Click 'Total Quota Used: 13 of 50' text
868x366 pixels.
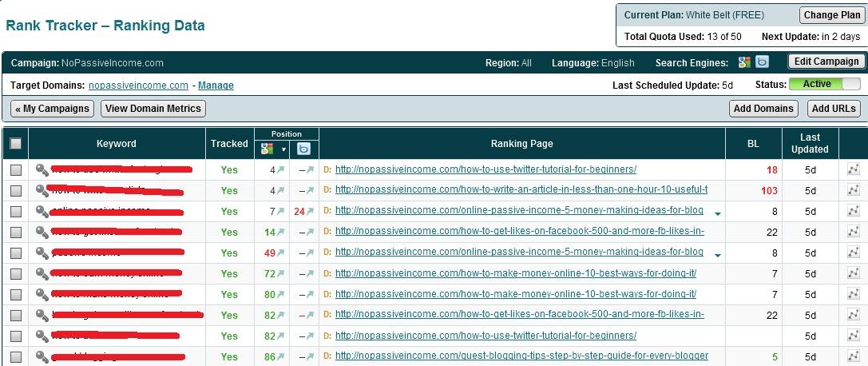(683, 37)
